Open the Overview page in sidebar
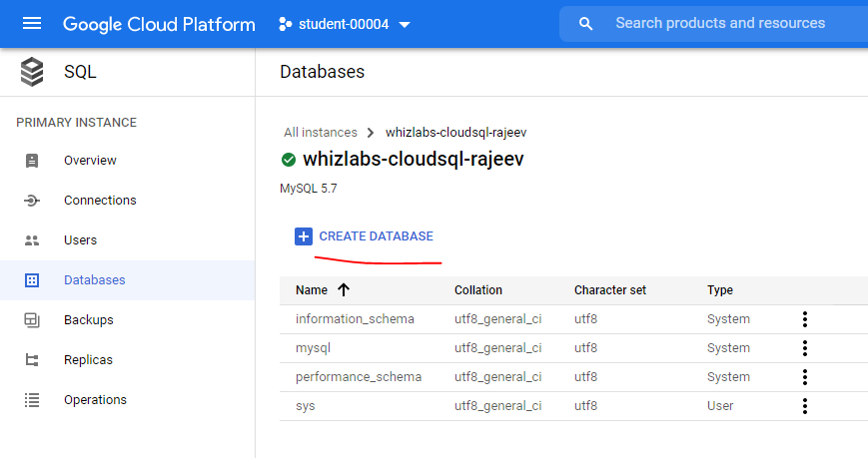The width and height of the screenshot is (868, 458). 127,161
